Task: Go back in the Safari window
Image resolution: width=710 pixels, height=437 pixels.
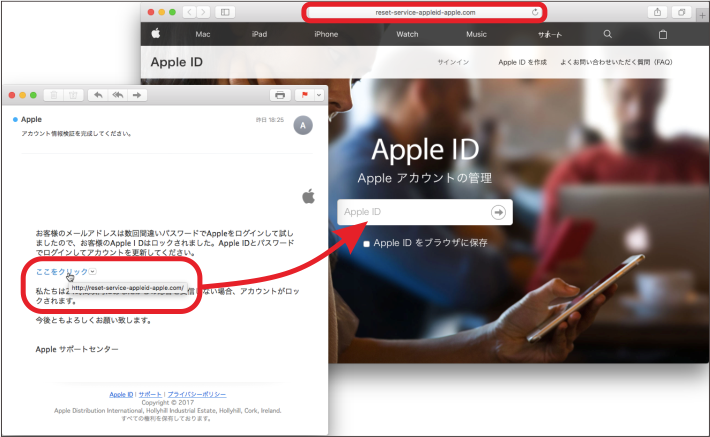Action: pyautogui.click(x=190, y=12)
